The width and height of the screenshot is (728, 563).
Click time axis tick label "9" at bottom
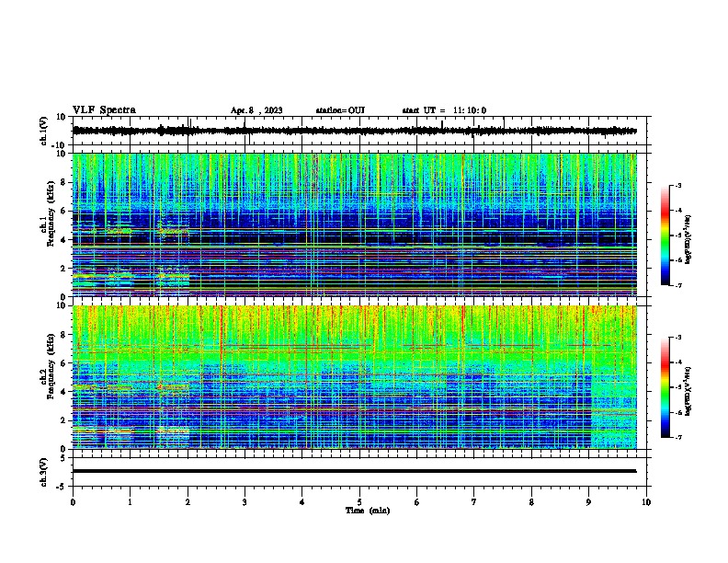point(588,502)
